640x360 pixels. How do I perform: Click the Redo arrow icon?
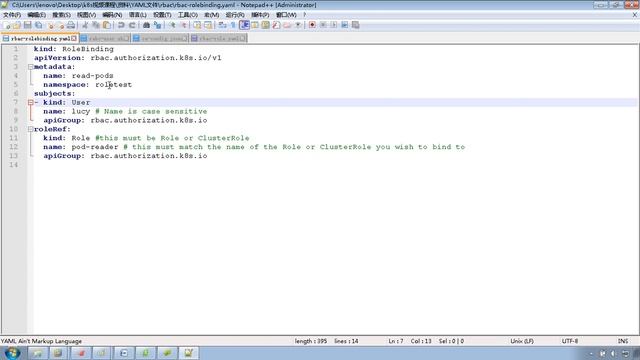[x=132, y=25]
